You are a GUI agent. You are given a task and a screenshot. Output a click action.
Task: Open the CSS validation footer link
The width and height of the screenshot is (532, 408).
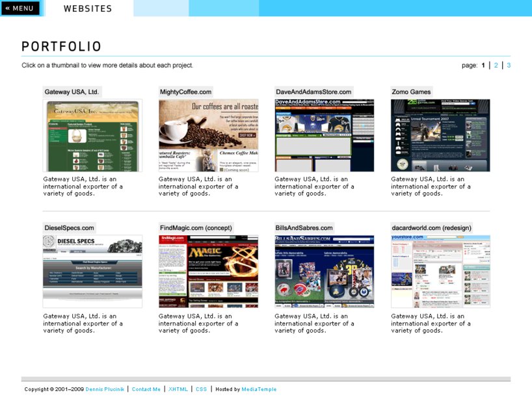coord(200,389)
